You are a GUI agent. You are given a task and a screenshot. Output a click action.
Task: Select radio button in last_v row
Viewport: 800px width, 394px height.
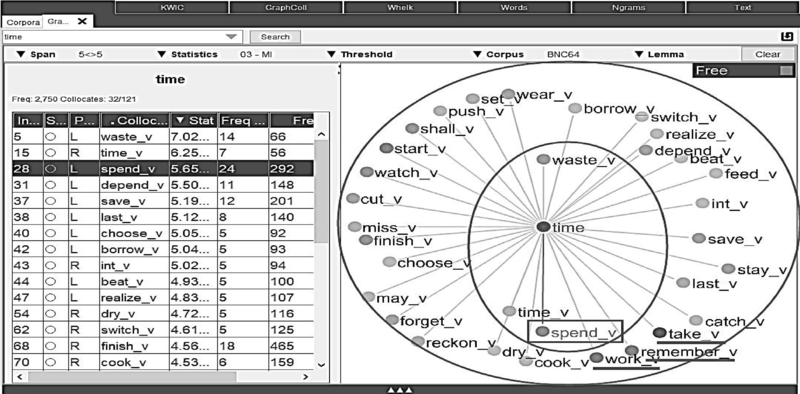pyautogui.click(x=51, y=217)
